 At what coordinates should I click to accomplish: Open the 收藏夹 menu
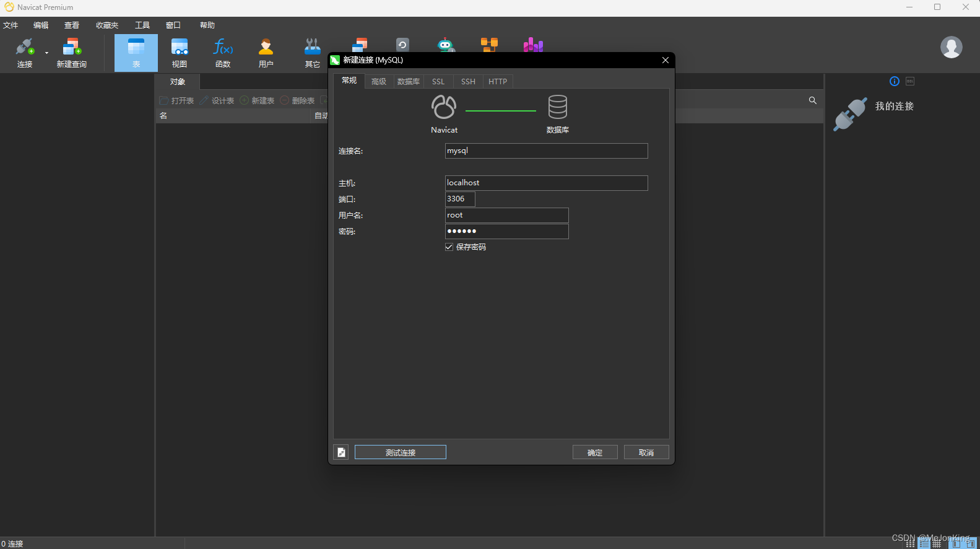[107, 25]
